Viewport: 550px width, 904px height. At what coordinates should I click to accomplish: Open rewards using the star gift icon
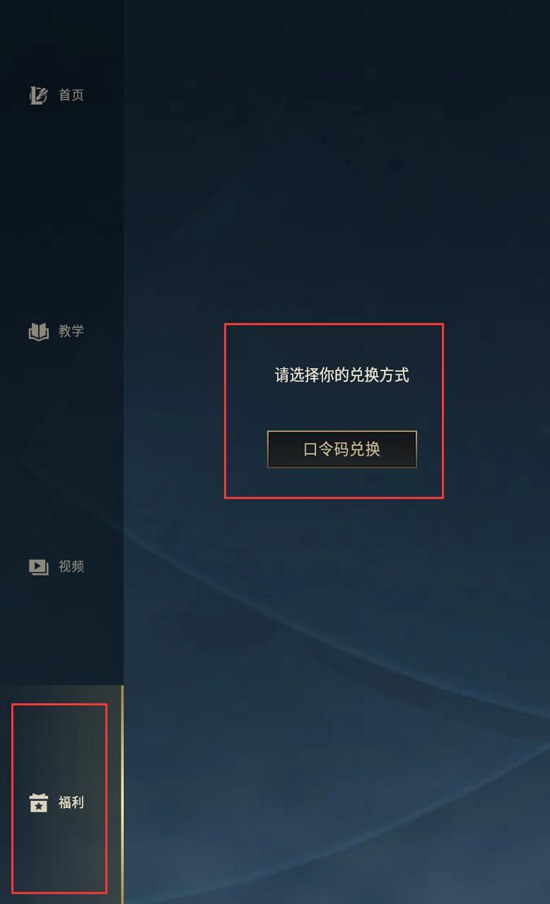click(x=38, y=803)
